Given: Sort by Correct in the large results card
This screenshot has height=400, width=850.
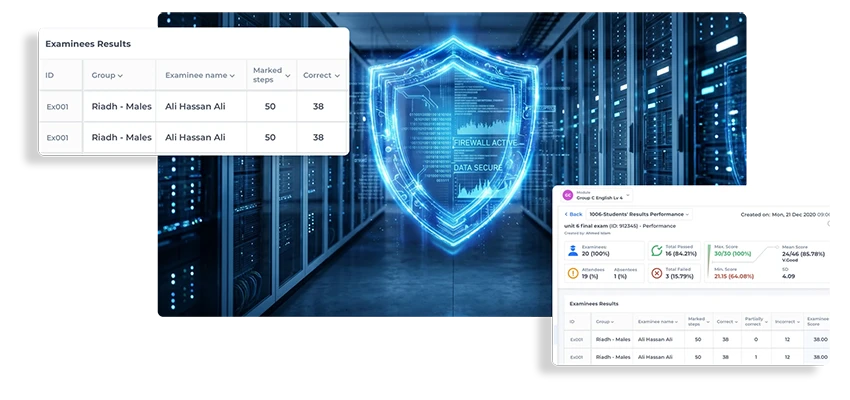Looking at the screenshot, I should pos(321,75).
